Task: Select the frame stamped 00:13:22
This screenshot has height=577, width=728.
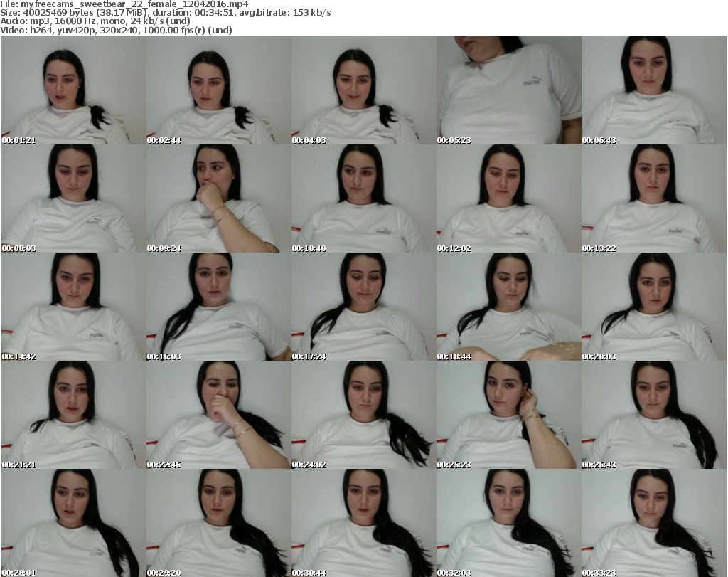Action: pyautogui.click(x=654, y=198)
